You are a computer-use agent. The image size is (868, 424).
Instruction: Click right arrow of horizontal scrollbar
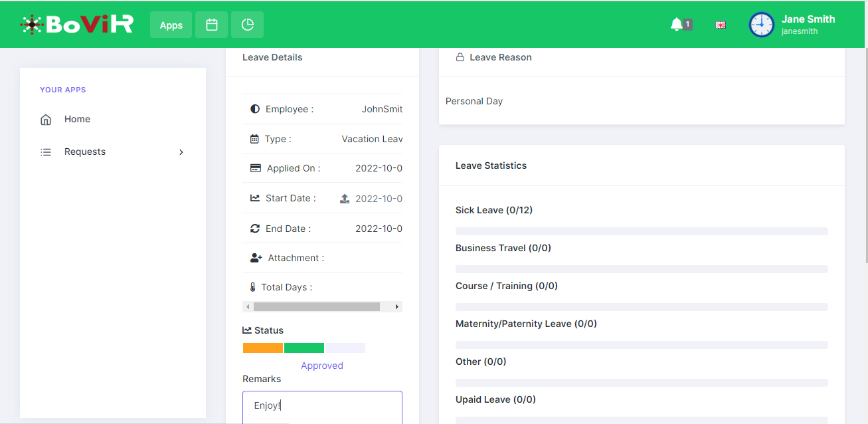(397, 307)
